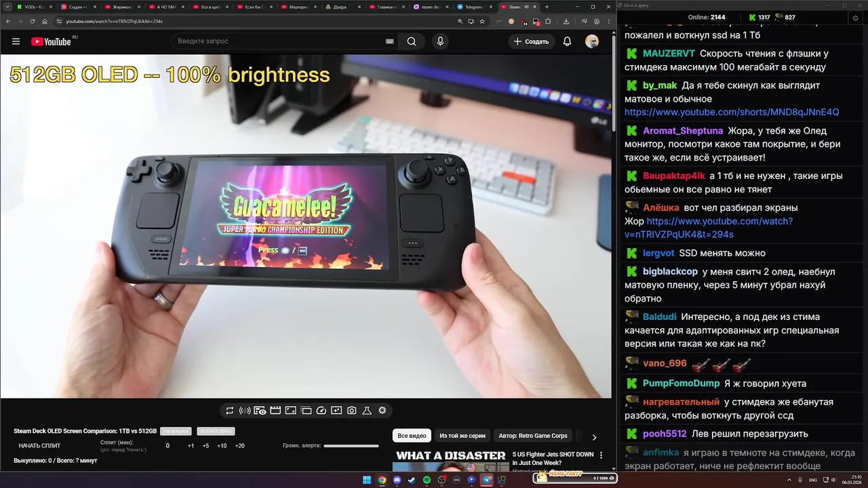Open Spotify from the taskbar
The width and height of the screenshot is (868, 488).
[x=427, y=480]
